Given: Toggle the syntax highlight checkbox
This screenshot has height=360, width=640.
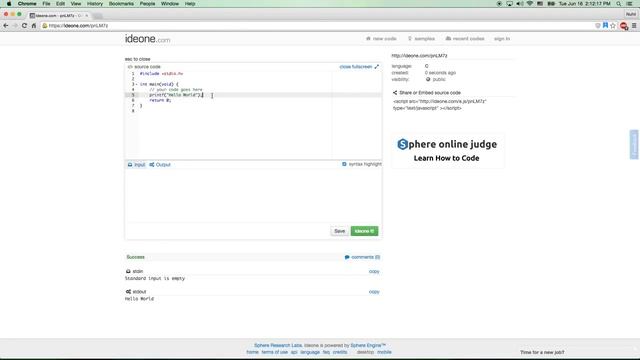Looking at the screenshot, I should pos(344,164).
